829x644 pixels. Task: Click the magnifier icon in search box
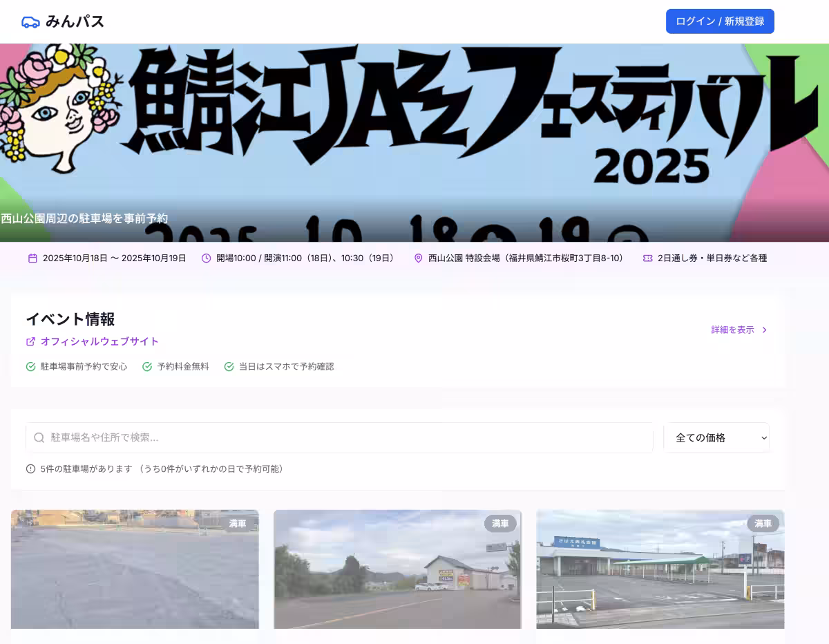coord(39,437)
